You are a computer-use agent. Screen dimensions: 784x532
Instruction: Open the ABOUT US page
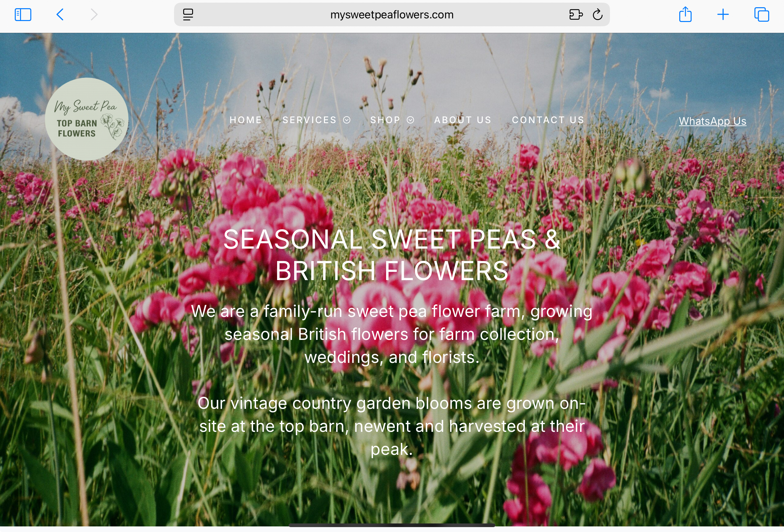click(463, 120)
